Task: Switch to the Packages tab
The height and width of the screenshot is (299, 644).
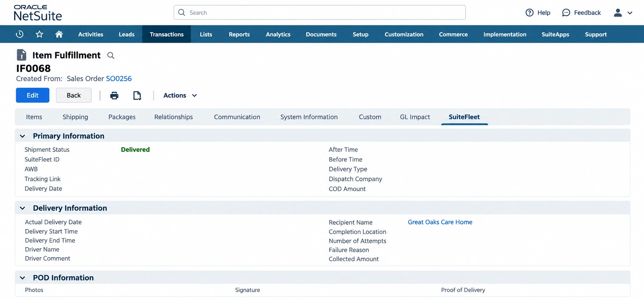Action: click(122, 117)
